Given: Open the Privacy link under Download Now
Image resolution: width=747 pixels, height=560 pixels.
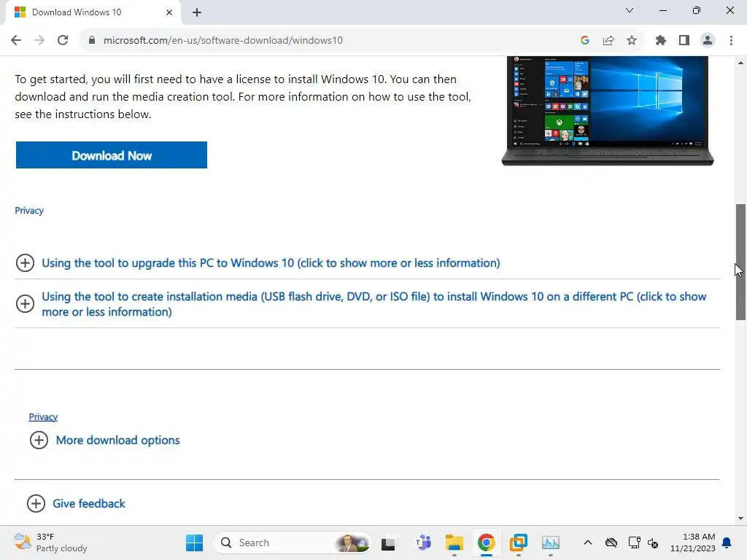Looking at the screenshot, I should tap(29, 211).
